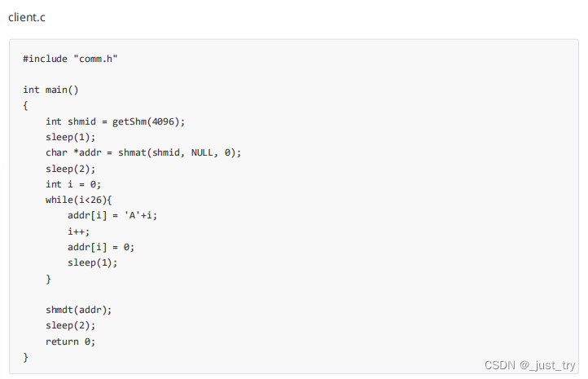Click sleep(1) inside the while loop

tap(93, 262)
